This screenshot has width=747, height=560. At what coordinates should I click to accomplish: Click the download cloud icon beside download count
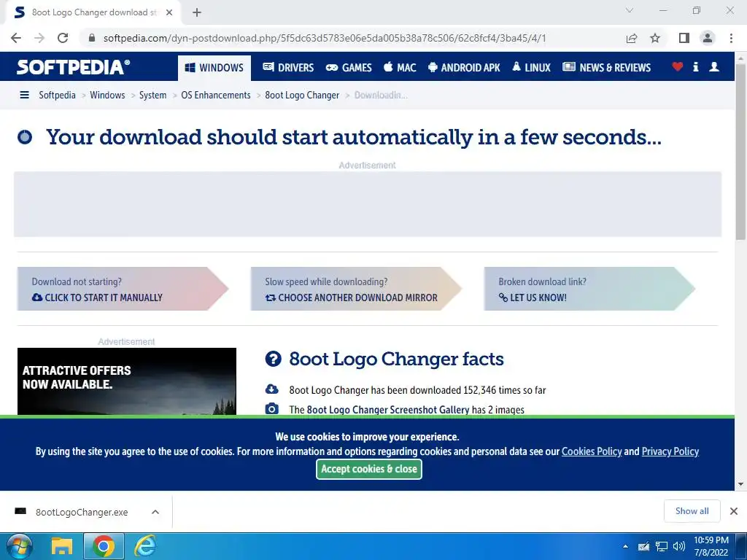pyautogui.click(x=272, y=389)
